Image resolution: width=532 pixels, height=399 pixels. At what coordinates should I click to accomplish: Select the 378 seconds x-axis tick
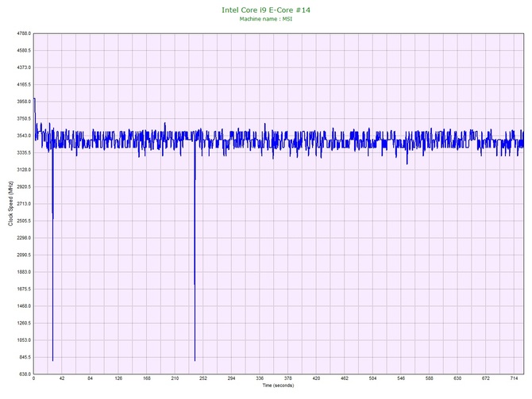coord(287,378)
